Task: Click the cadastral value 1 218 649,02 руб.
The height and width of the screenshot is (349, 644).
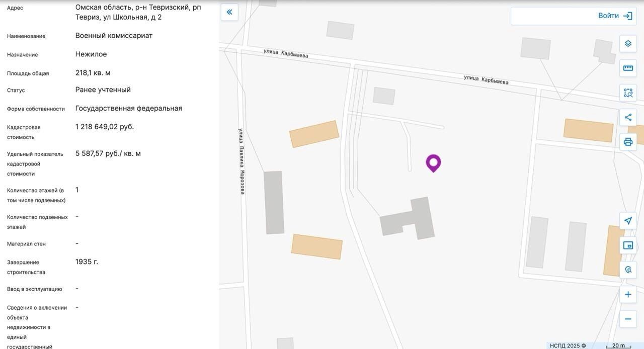Action: (105, 127)
